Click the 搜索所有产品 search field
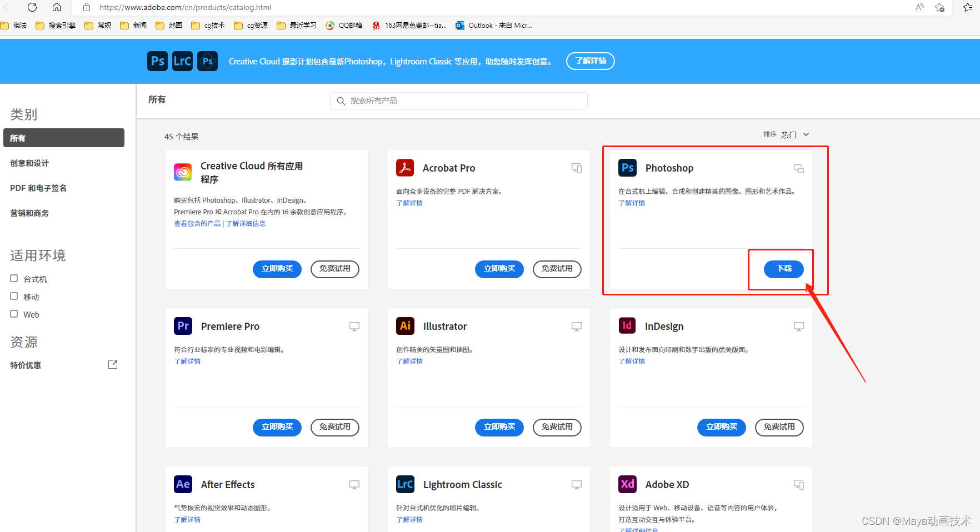The width and height of the screenshot is (980, 532). point(459,101)
